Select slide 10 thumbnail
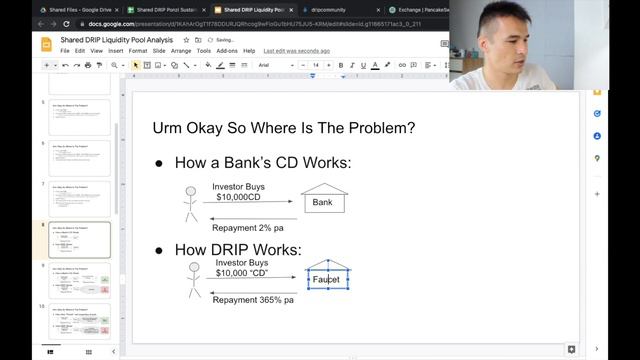 pos(80,321)
